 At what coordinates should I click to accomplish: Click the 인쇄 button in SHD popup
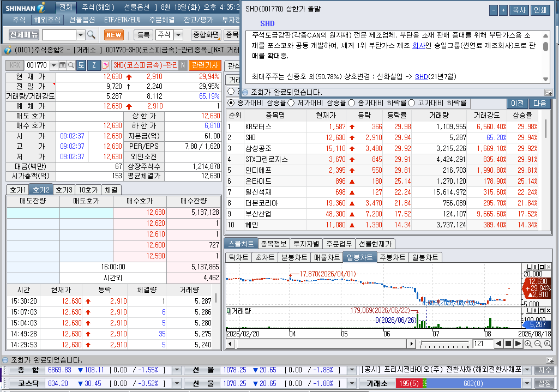click(540, 10)
